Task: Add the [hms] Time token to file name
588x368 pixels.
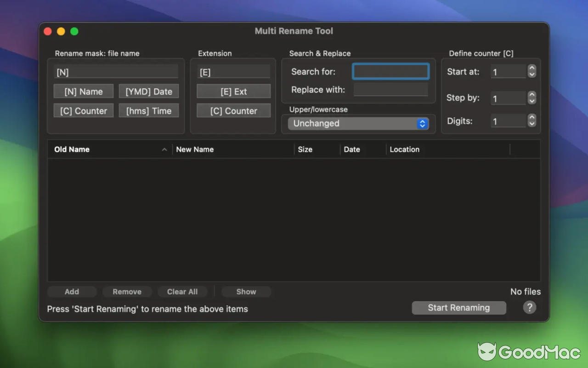Action: coord(148,110)
